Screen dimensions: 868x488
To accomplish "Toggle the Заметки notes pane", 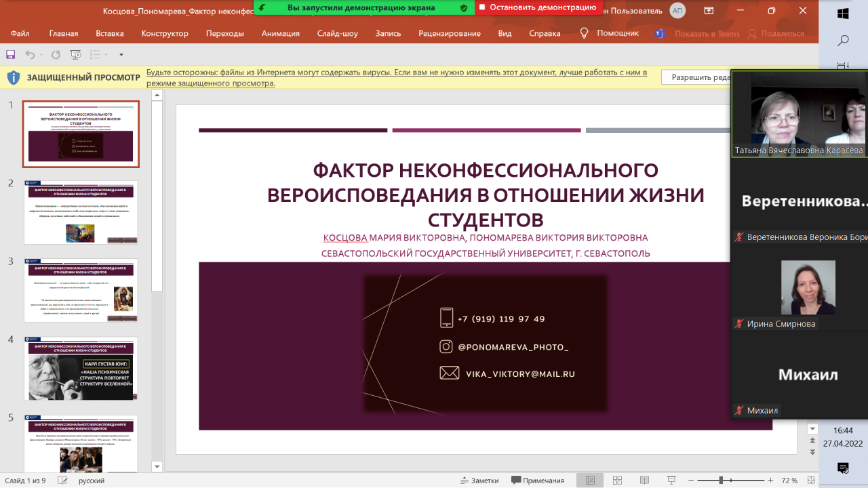I will (479, 481).
